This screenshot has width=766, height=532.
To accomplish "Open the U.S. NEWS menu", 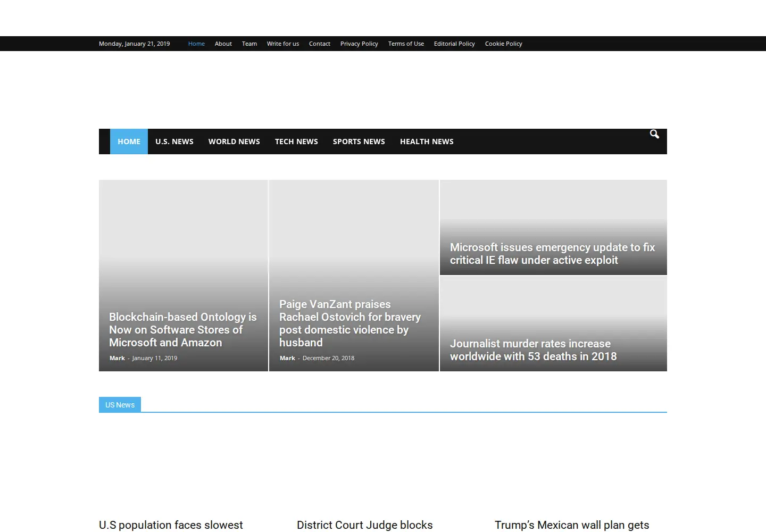I will (174, 142).
